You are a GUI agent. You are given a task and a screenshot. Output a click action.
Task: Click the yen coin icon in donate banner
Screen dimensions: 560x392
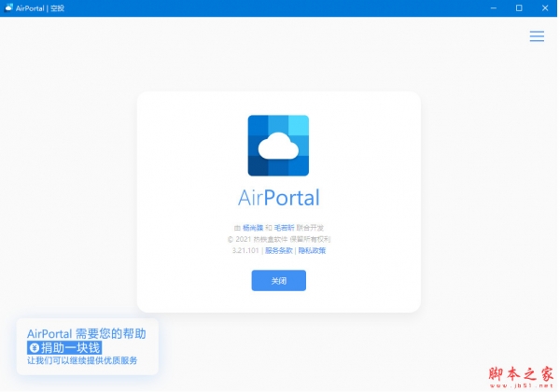click(x=35, y=347)
